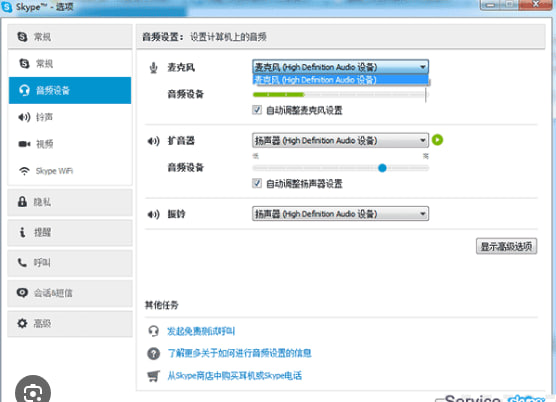Open 从Skype商店中购买耳机或Skype电话 link

(x=235, y=376)
